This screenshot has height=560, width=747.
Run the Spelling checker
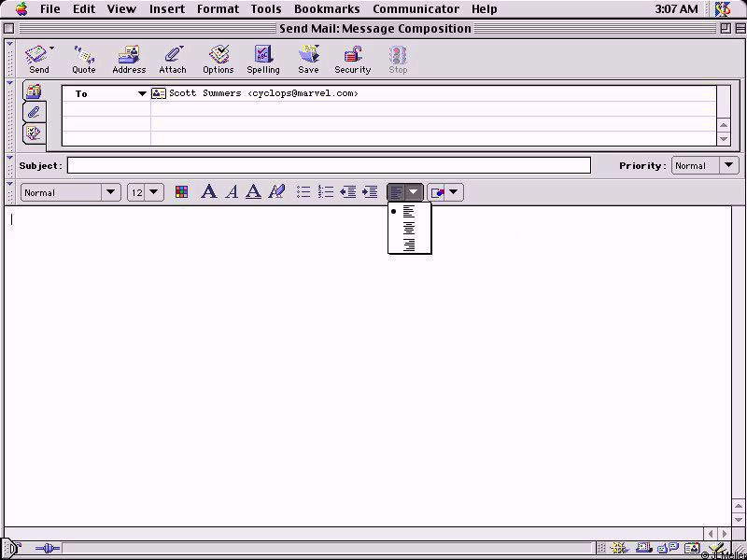tap(263, 60)
